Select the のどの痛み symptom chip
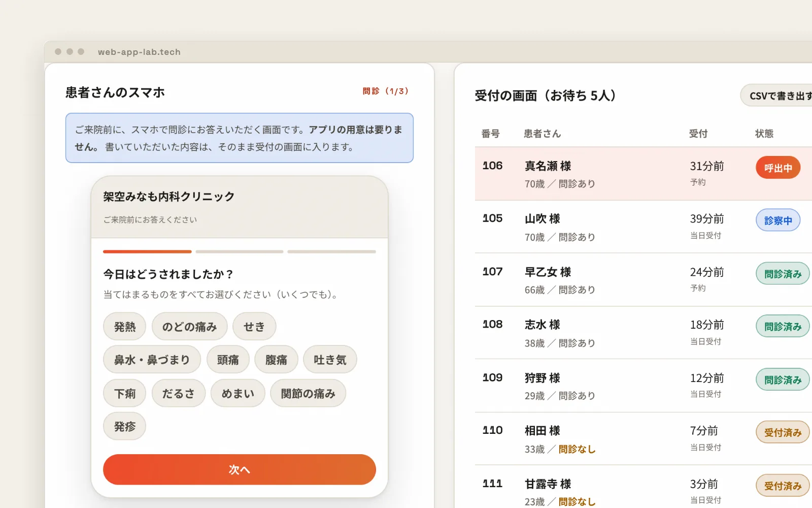The image size is (812, 508). 189,327
